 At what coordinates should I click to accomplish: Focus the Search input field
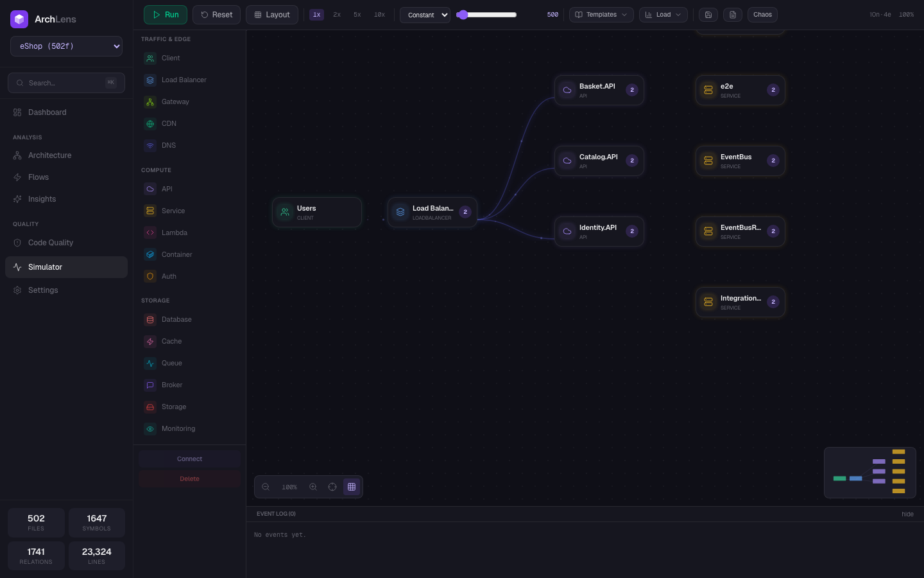click(x=67, y=83)
